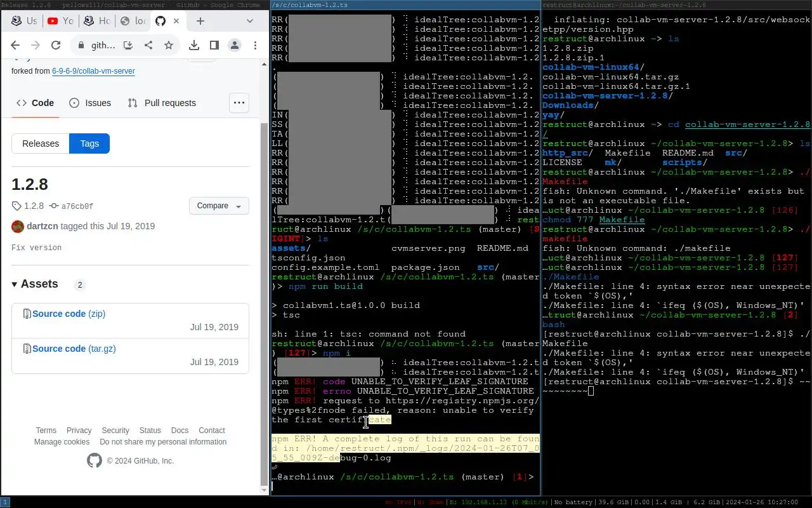
Task: Open more repository options ellipsis
Action: pyautogui.click(x=239, y=103)
